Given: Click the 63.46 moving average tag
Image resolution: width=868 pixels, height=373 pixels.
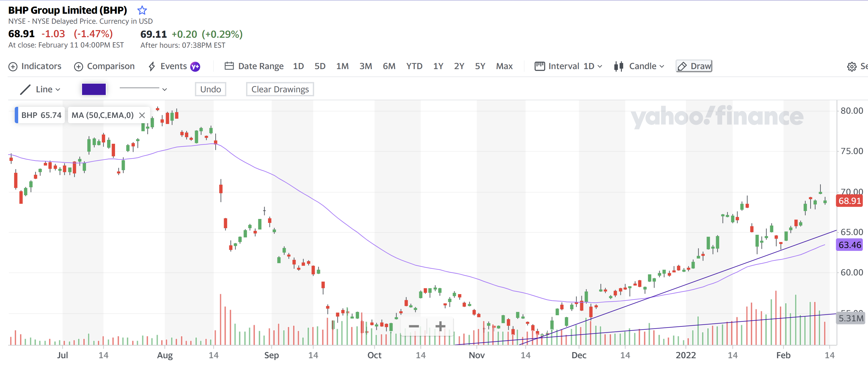Looking at the screenshot, I should click(850, 245).
